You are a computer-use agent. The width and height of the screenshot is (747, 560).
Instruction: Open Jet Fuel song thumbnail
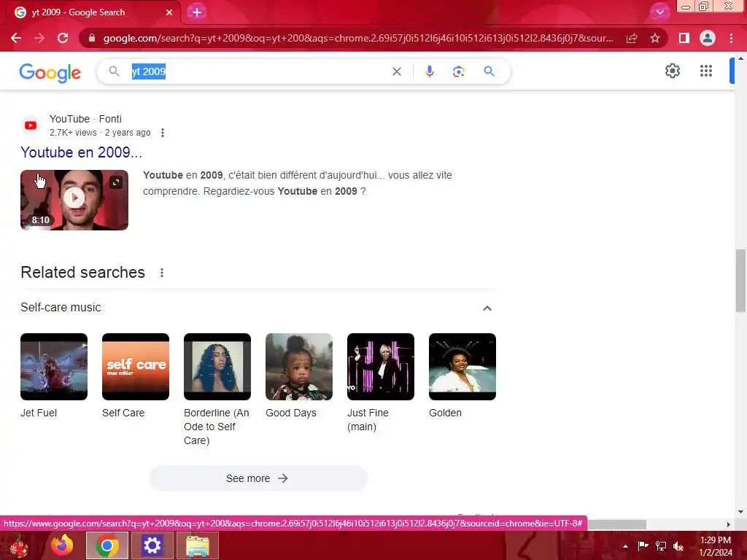54,367
